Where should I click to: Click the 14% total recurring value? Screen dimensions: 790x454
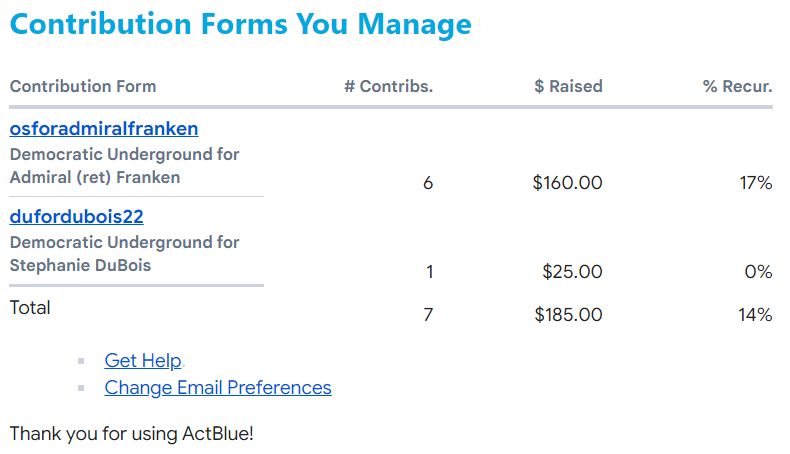[x=756, y=315]
